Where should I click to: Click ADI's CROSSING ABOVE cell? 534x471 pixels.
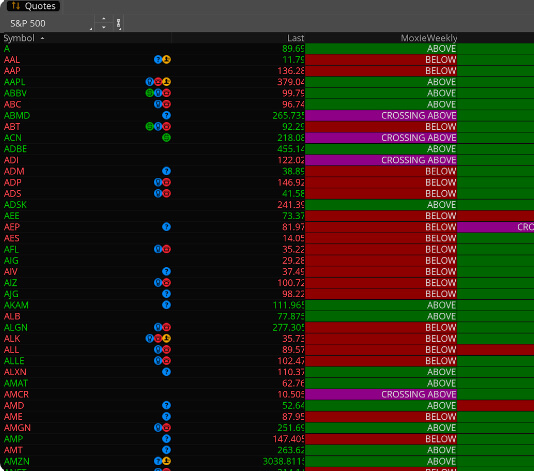(381, 160)
